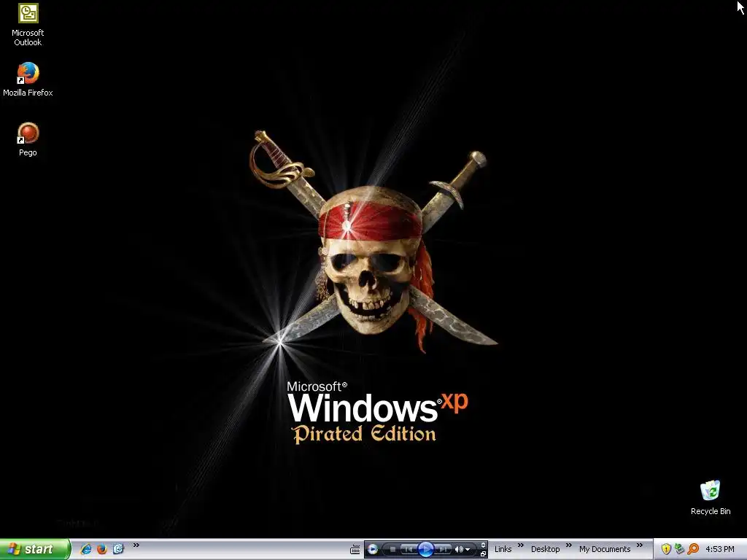Expand the Links toolbar chevron
This screenshot has height=560, width=747.
point(521,545)
